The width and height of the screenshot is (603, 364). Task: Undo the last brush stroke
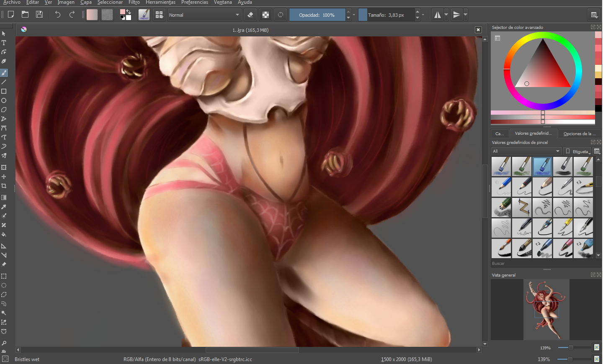pyautogui.click(x=58, y=15)
